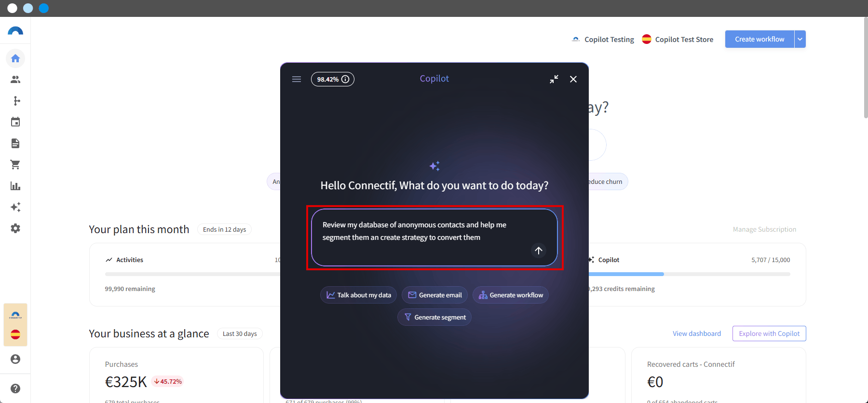This screenshot has width=868, height=403.
Task: Click the send arrow in prompt box
Action: [x=539, y=250]
